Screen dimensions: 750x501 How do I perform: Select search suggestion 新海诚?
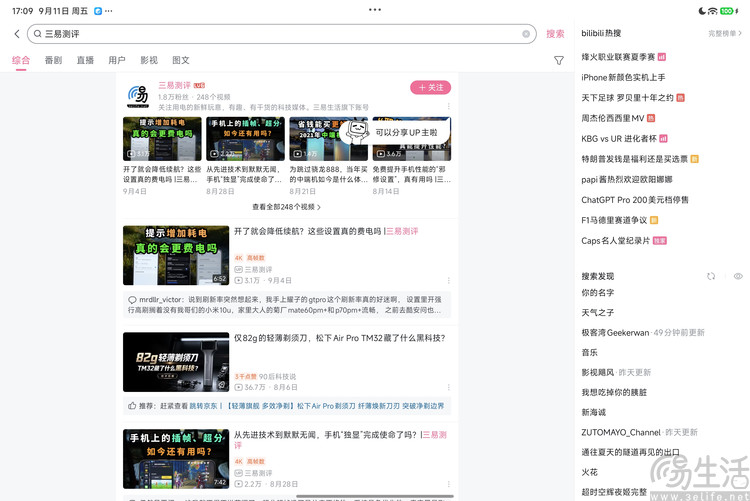coord(594,412)
